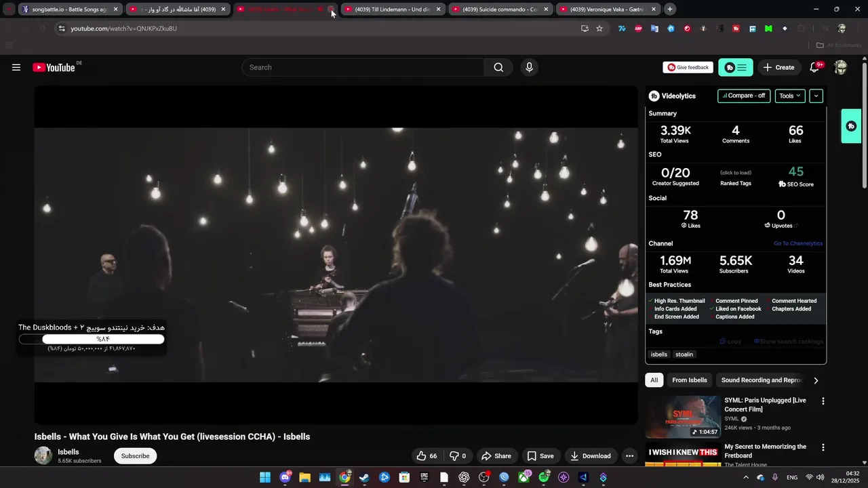Select Sound Recording and Reproduction chip
This screenshot has width=868, height=488.
pos(762,380)
